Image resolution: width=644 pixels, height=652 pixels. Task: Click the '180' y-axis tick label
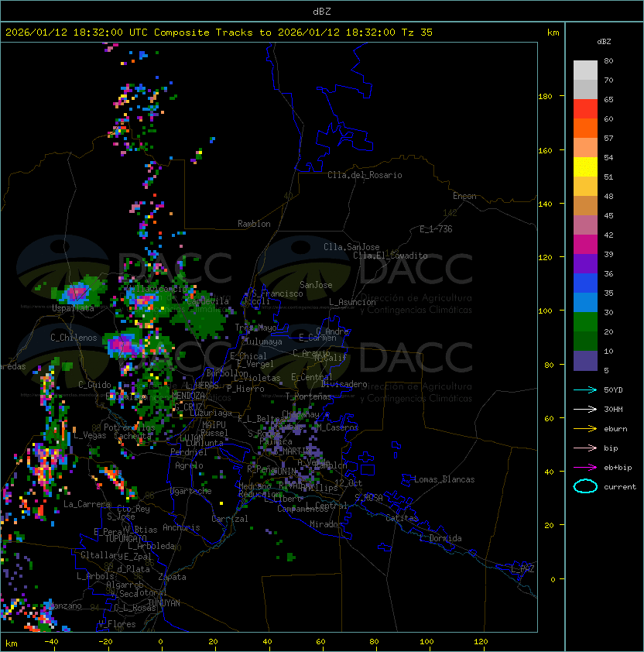545,97
